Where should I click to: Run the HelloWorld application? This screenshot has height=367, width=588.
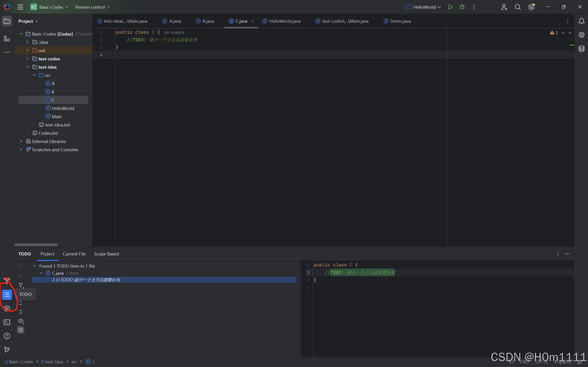point(451,7)
